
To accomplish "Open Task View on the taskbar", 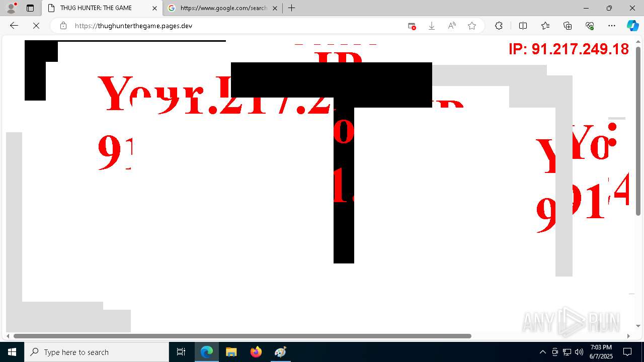I will pos(181,352).
